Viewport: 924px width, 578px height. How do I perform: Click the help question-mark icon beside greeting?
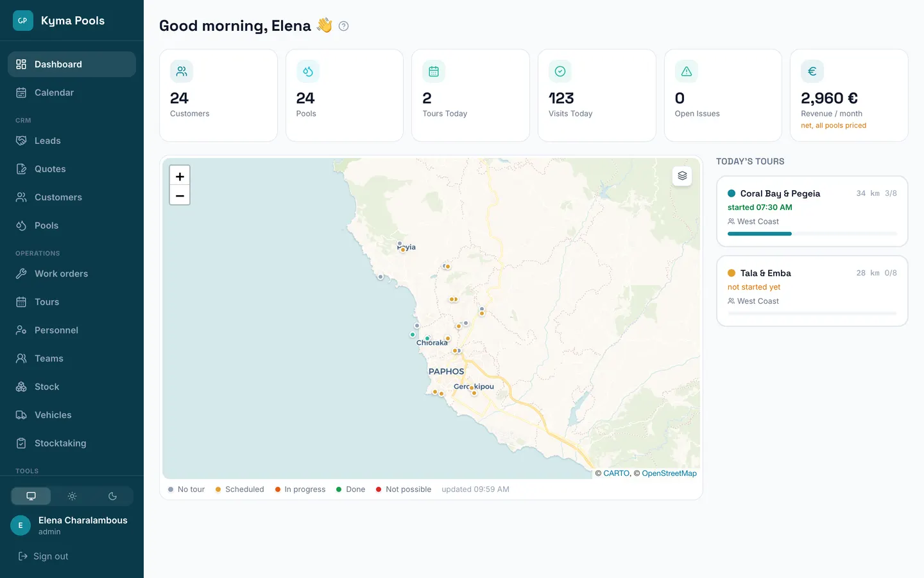tap(343, 26)
